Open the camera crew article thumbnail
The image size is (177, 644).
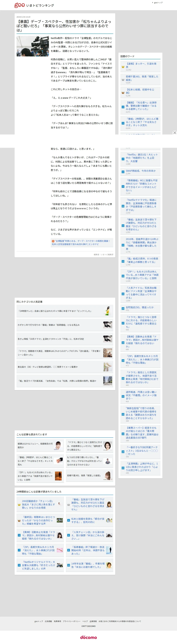point(33,46)
